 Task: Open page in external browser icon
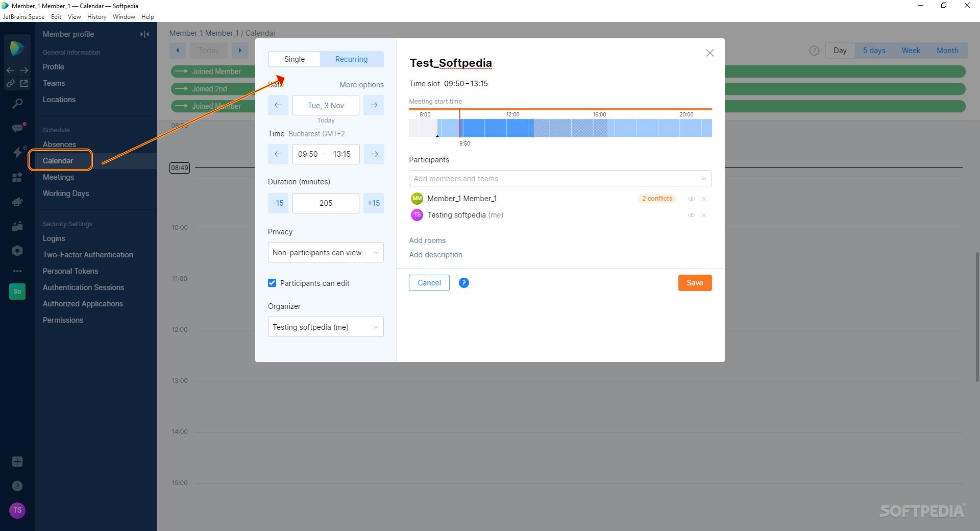[24, 83]
